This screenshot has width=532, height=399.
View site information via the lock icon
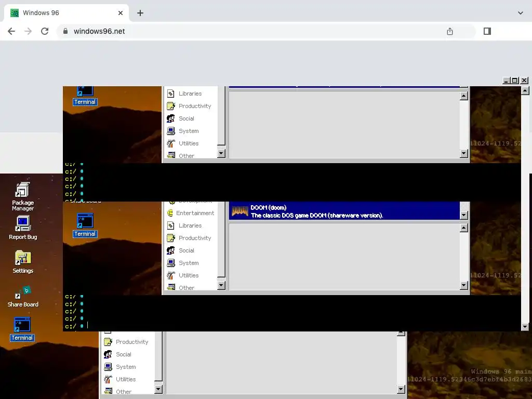[65, 31]
